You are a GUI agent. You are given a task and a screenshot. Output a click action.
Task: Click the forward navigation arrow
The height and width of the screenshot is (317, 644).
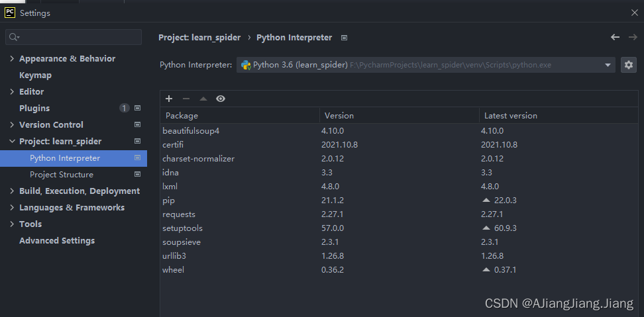tap(632, 38)
